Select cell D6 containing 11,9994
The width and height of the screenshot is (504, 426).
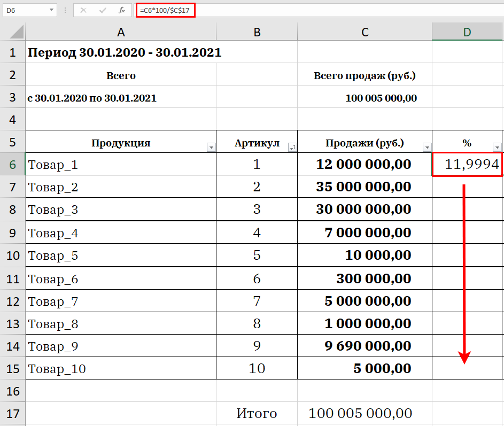(x=467, y=165)
